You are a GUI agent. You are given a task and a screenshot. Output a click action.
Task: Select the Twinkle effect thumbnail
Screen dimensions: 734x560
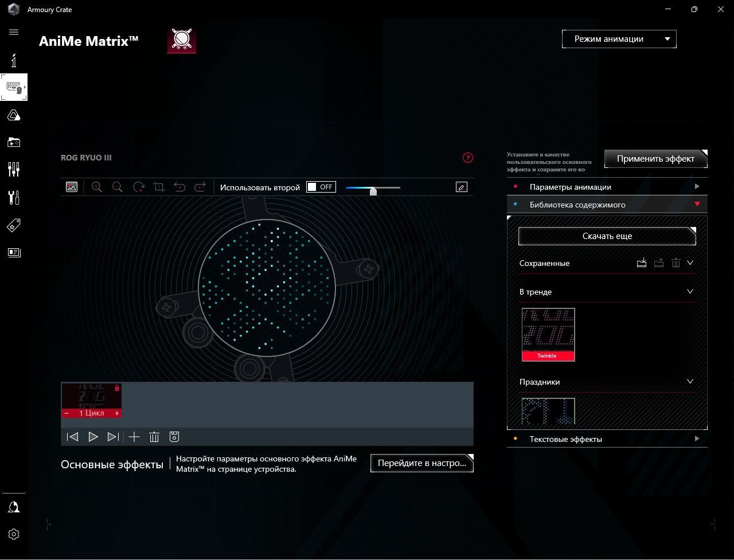[x=548, y=335]
